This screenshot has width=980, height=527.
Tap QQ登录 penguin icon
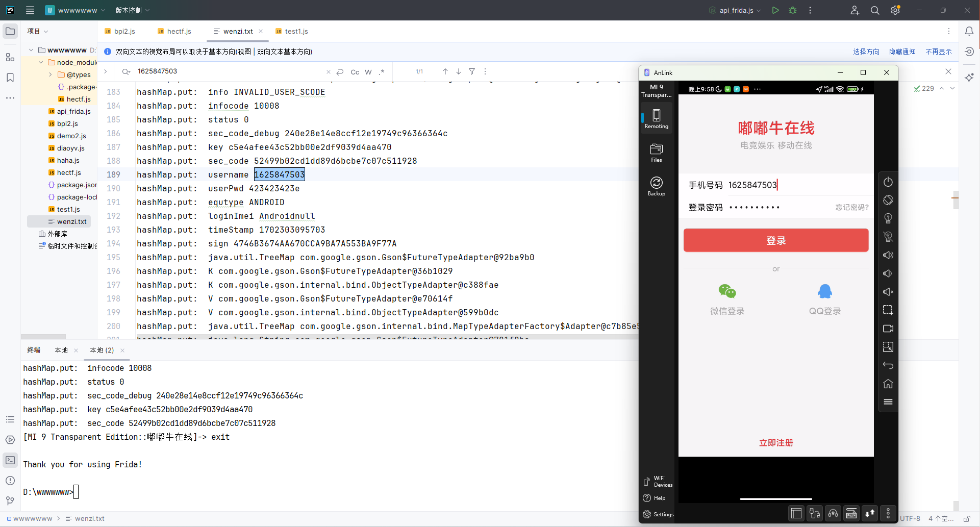825,291
